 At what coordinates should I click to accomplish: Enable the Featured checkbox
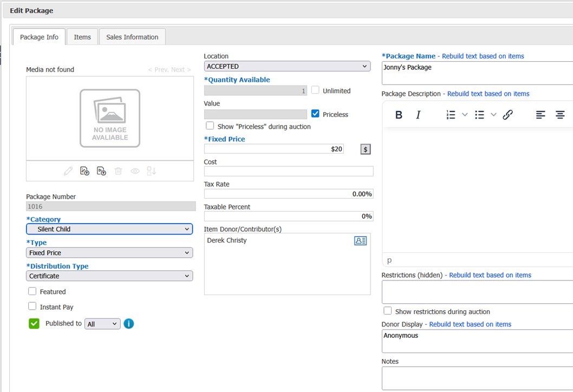pos(32,291)
